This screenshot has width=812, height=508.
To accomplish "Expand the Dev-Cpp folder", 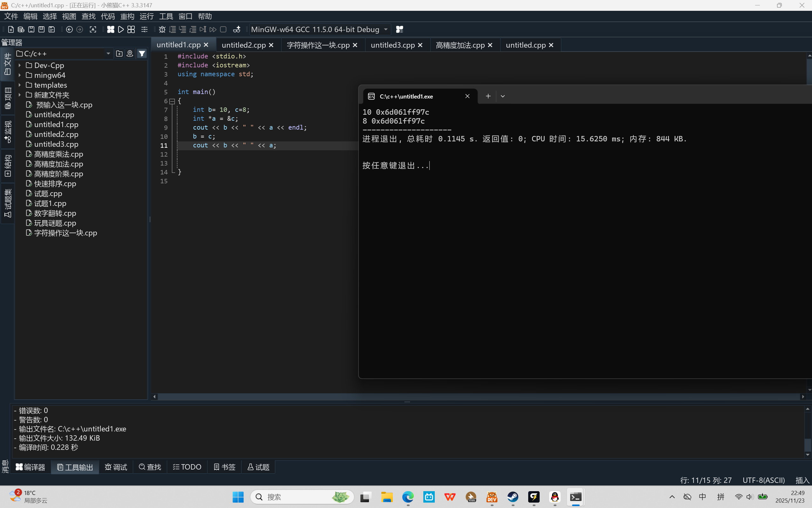I will point(20,65).
